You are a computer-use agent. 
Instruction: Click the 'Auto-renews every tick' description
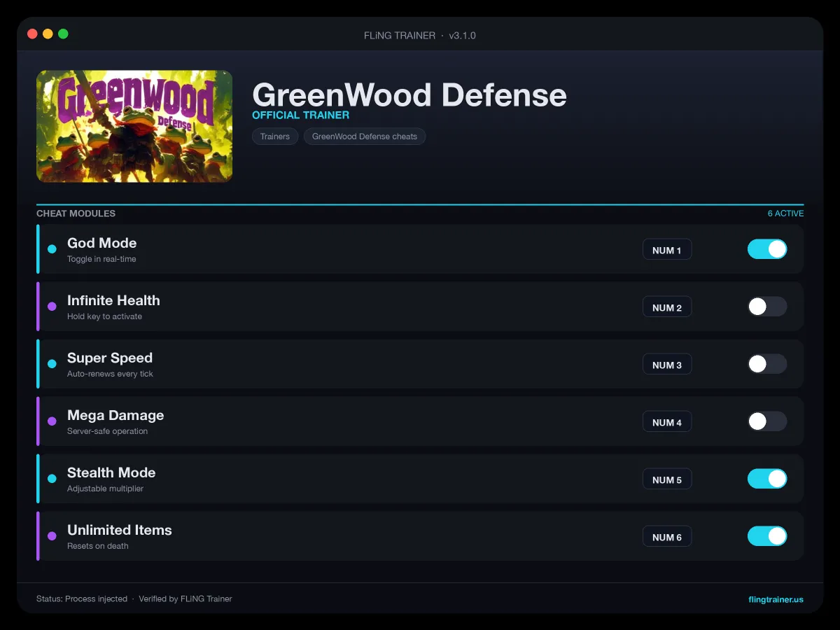click(x=110, y=374)
